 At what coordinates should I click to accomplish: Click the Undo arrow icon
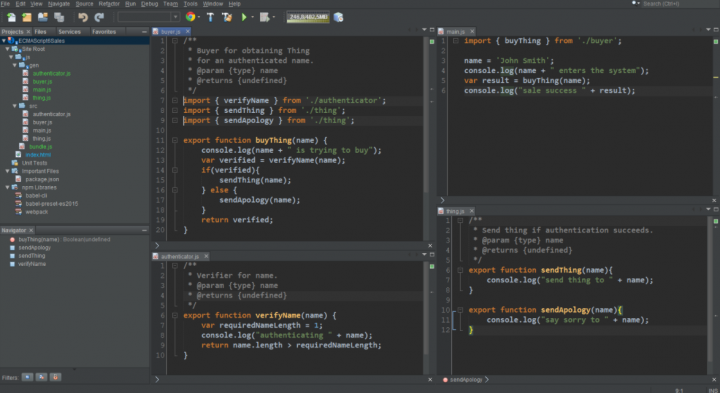(x=83, y=17)
